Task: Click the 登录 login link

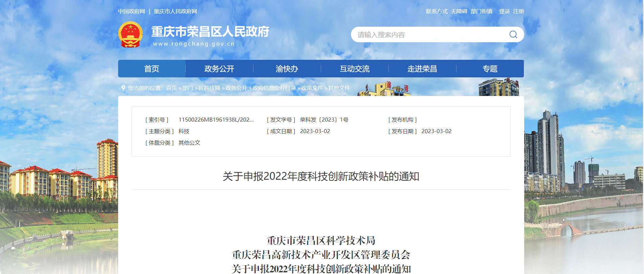Action: pyautogui.click(x=504, y=11)
